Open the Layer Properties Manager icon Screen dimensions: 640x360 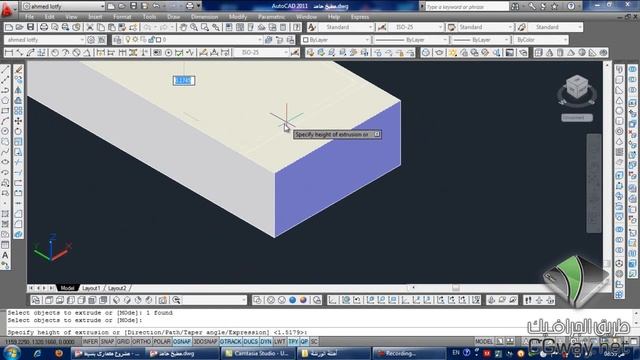click(118, 40)
